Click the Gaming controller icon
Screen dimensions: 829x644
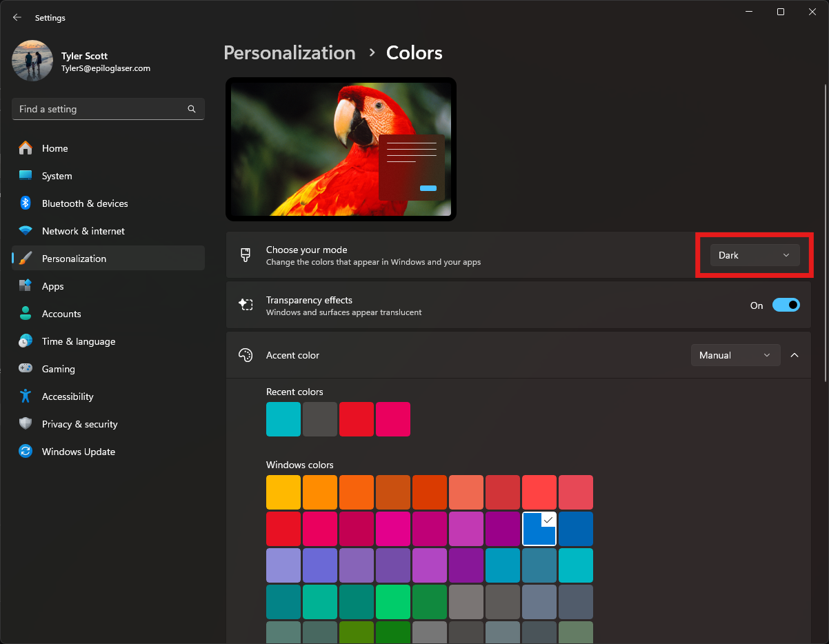tap(26, 369)
